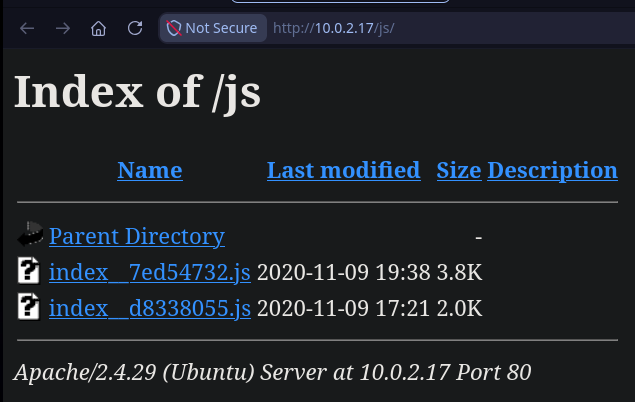Reload the page with the refresh icon

(x=135, y=28)
